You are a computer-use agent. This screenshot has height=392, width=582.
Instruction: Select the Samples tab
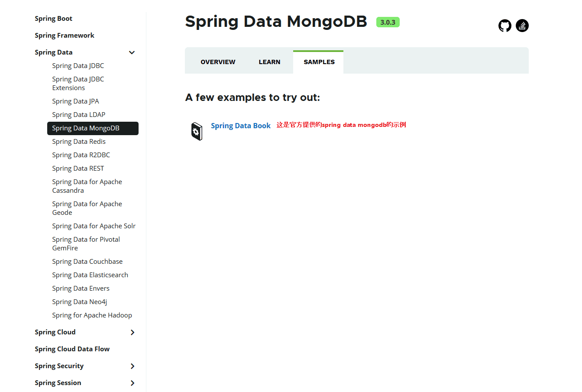[x=319, y=62]
